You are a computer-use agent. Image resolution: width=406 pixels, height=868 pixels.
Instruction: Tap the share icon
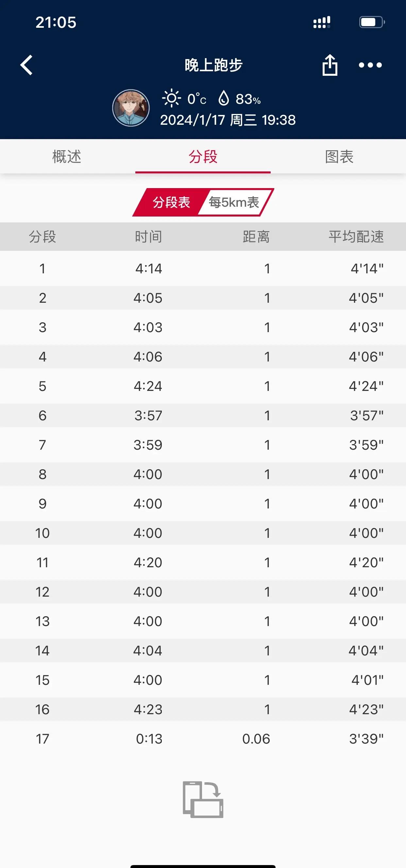(330, 65)
